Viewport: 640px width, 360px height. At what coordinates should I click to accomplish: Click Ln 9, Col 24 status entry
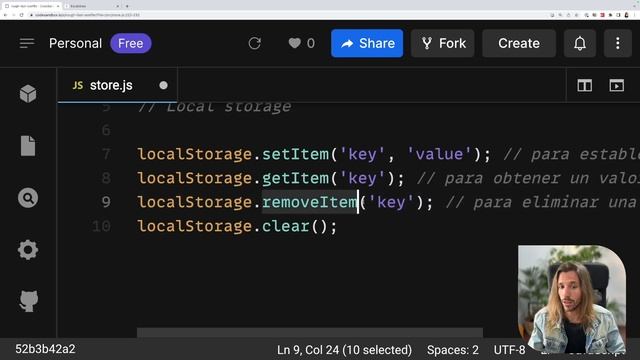[344, 350]
